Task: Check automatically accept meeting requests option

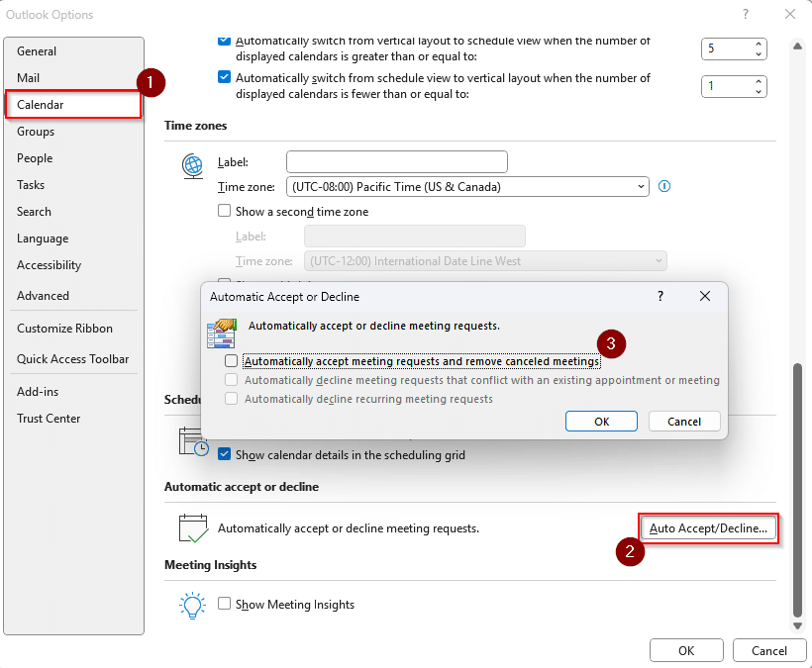Action: pyautogui.click(x=231, y=360)
